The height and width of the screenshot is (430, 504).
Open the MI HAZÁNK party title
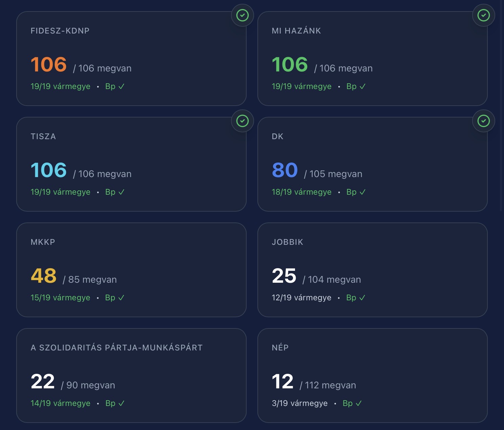(x=296, y=31)
